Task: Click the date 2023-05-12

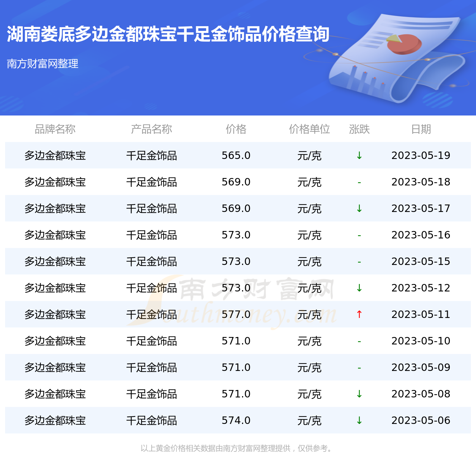Action: 421,288
